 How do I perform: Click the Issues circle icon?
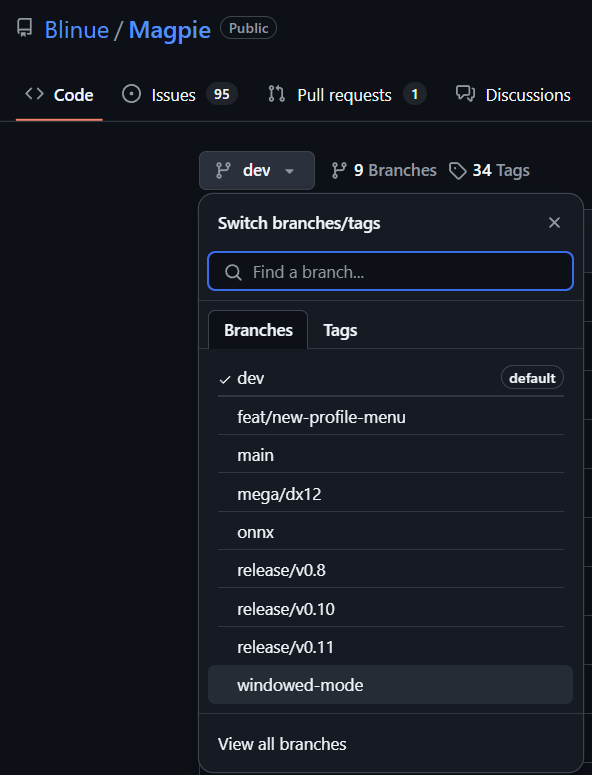click(131, 93)
